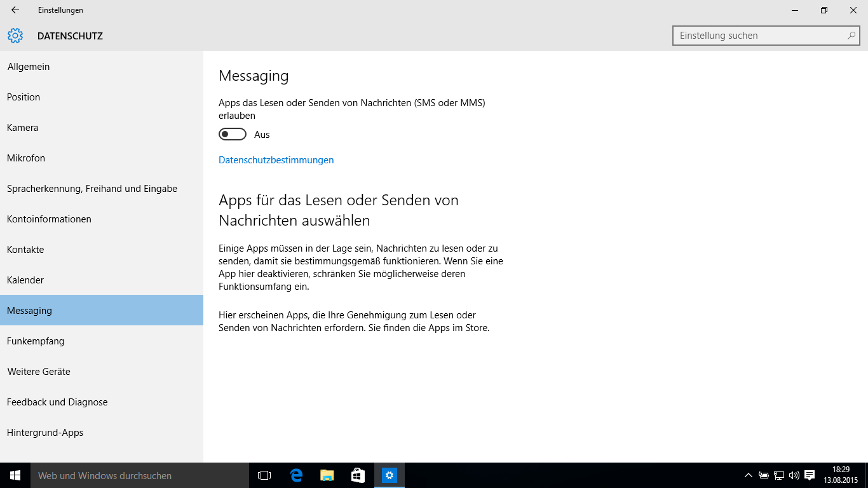Switch to Kontoinformationen in the sidebar
Screen dimensions: 868x488
[49, 219]
